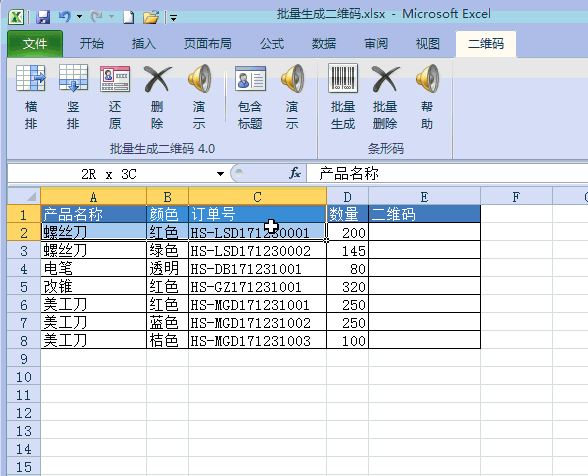This screenshot has width=588, height=476.
Task: Click the 竖排 vertical layout icon
Action: click(73, 78)
